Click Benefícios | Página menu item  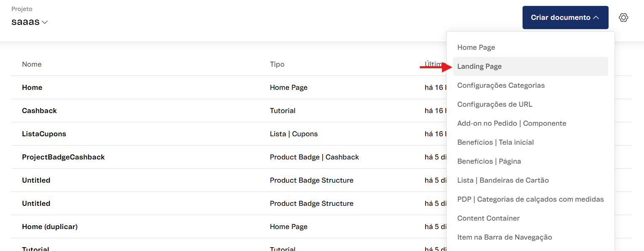(489, 161)
